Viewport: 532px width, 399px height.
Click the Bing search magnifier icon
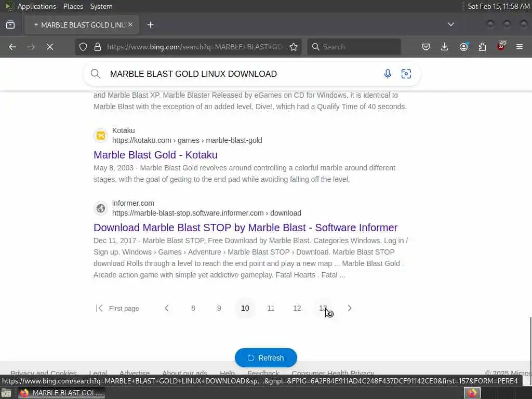click(x=96, y=74)
